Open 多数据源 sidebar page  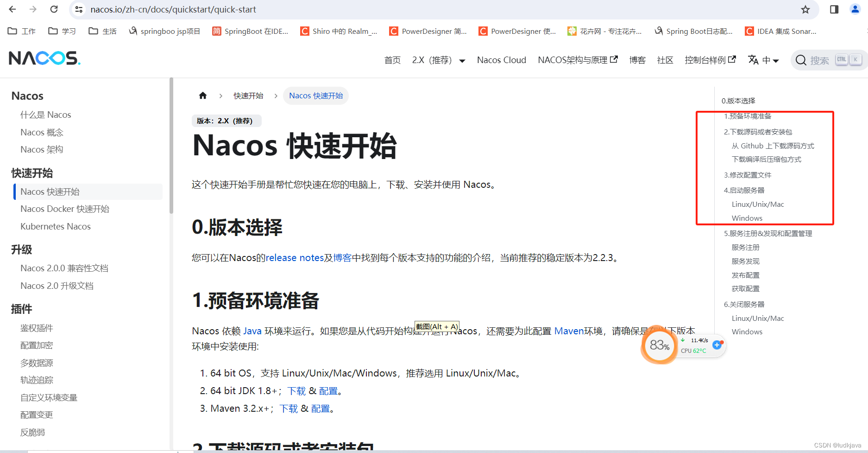click(37, 363)
